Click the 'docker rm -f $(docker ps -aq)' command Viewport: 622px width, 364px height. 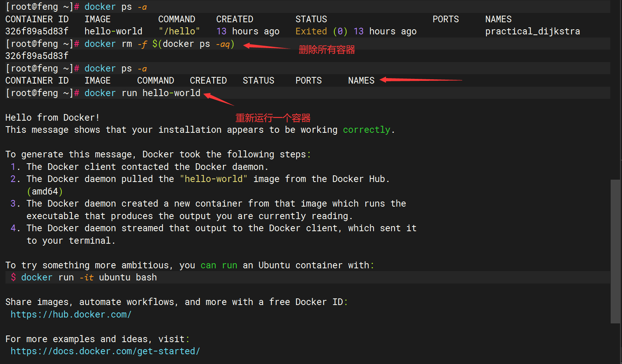pyautogui.click(x=159, y=44)
